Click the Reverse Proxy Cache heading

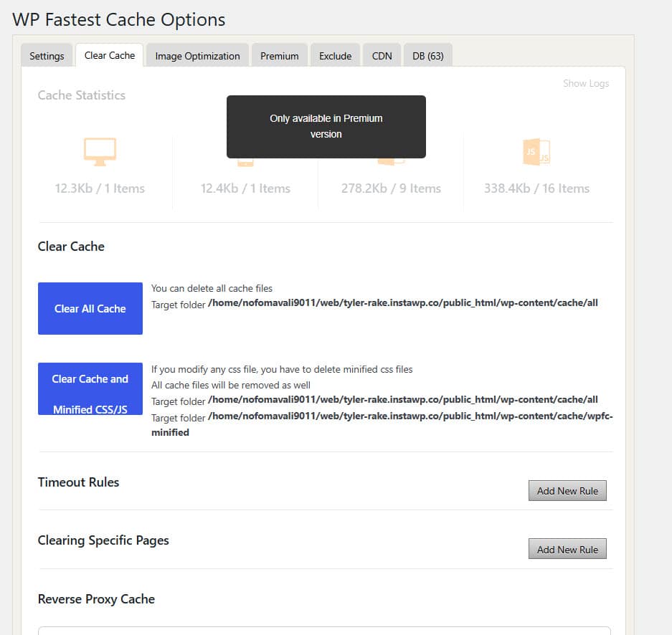96,599
